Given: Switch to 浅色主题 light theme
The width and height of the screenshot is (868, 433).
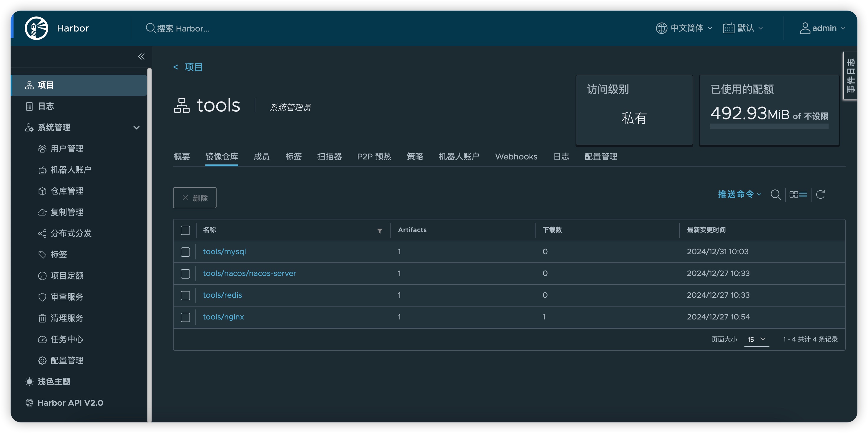Looking at the screenshot, I should click(54, 382).
